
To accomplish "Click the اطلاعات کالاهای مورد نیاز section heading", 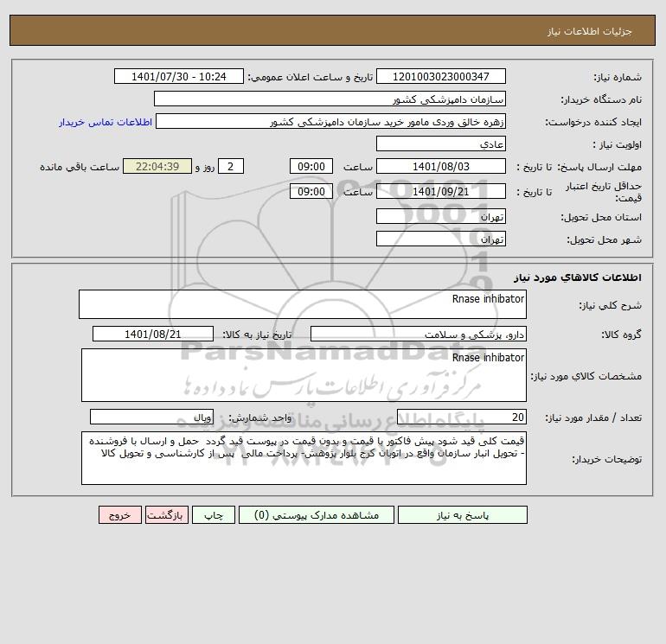I will click(578, 277).
